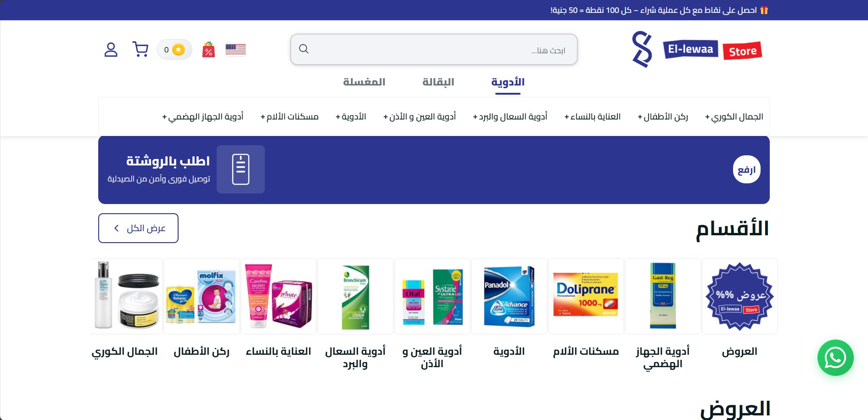The width and height of the screenshot is (868, 420).
Task: Click the ارفع upload button
Action: pyautogui.click(x=746, y=170)
